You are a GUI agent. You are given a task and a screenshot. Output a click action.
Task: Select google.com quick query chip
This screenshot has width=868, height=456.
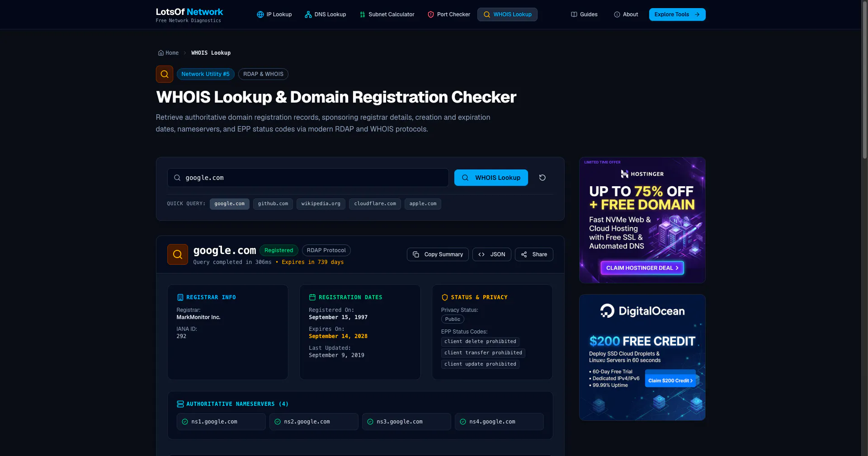(x=230, y=204)
